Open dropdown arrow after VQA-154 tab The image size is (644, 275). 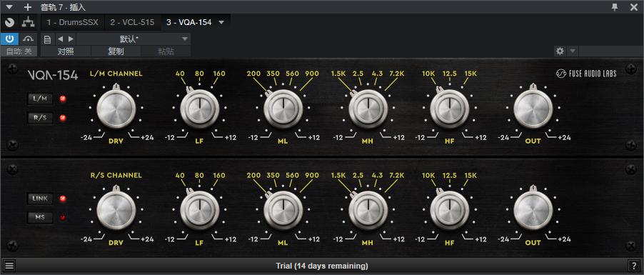click(222, 22)
